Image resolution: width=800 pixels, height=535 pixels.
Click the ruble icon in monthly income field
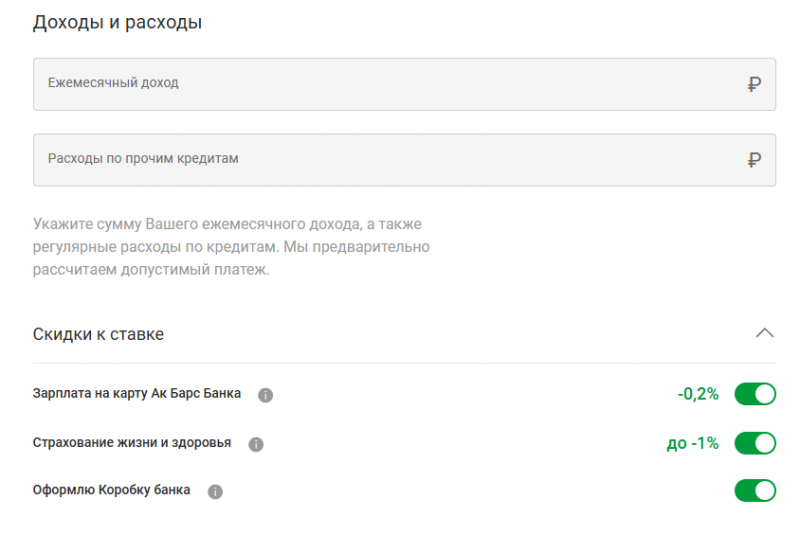click(754, 84)
